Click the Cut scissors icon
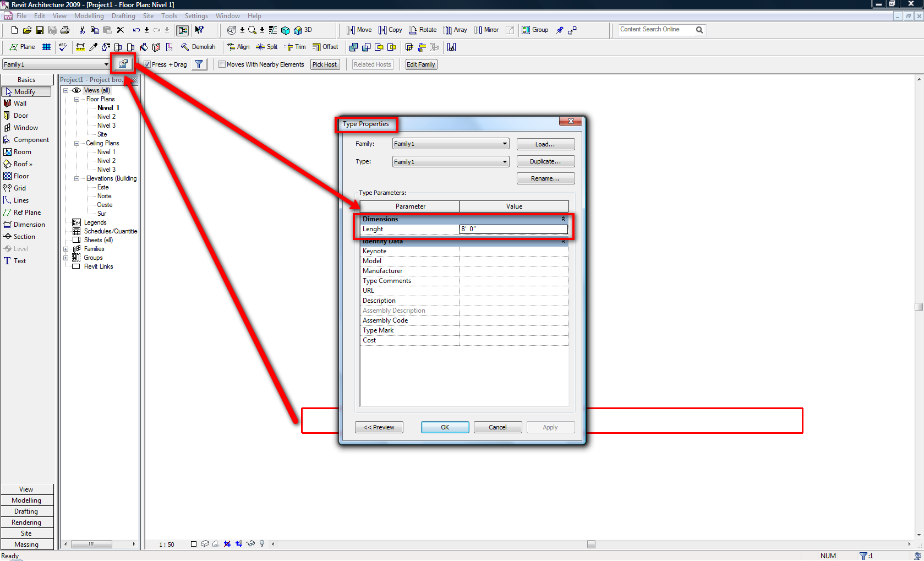924x561 pixels. [x=83, y=30]
